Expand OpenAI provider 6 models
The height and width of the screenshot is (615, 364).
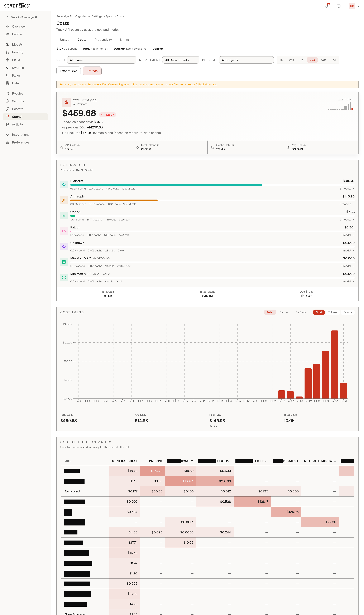[347, 219]
